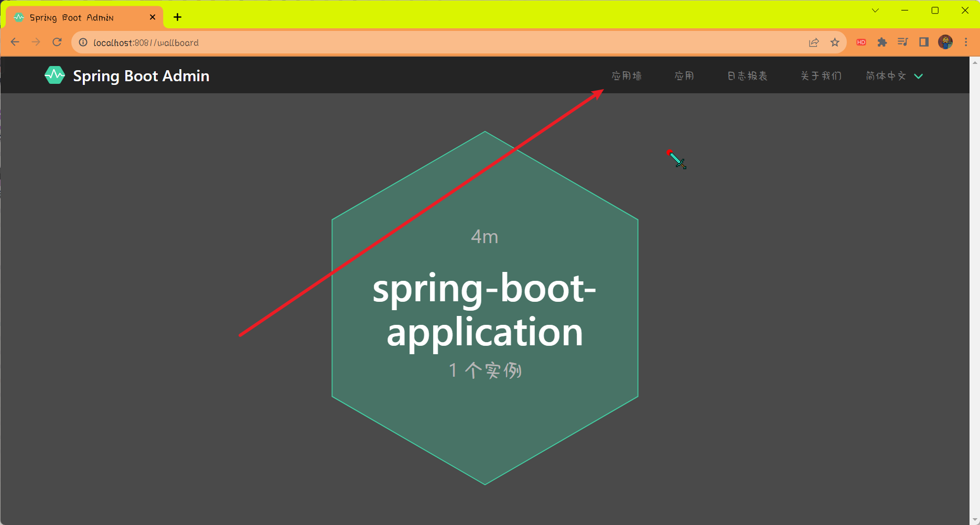Close the Spring Boot Admin tab

(x=153, y=17)
